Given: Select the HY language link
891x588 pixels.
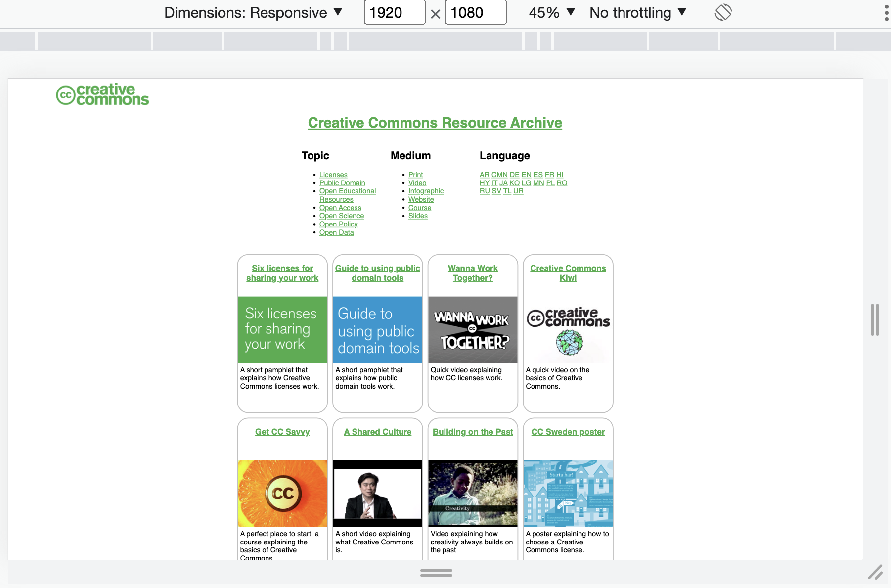Looking at the screenshot, I should [485, 183].
